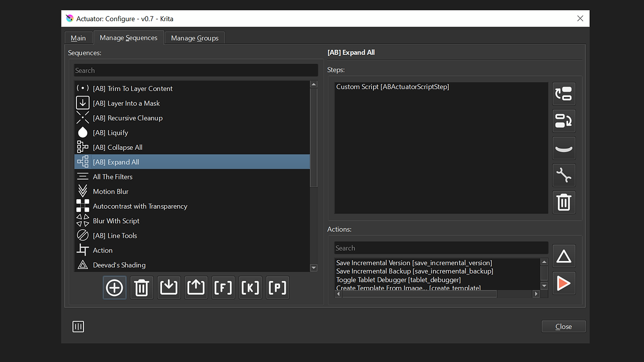This screenshot has height=362, width=644.
Task: Select the Motion Blur sequence
Action: [x=111, y=192]
